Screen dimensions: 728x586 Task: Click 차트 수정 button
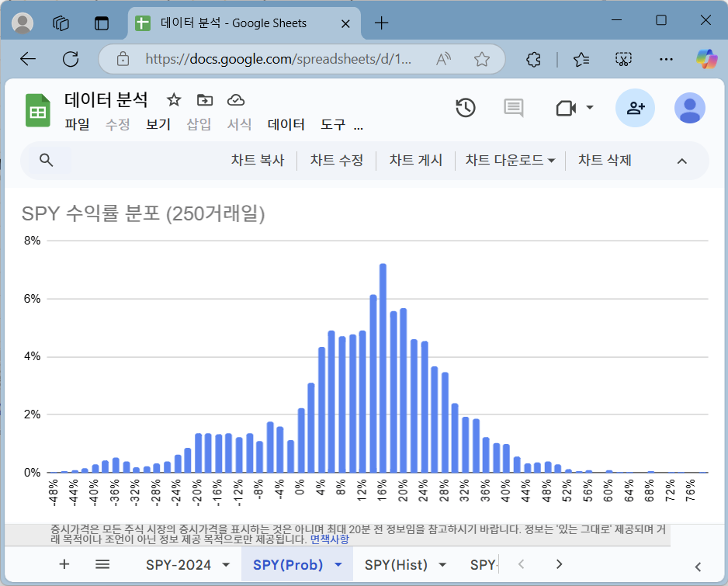(x=337, y=160)
